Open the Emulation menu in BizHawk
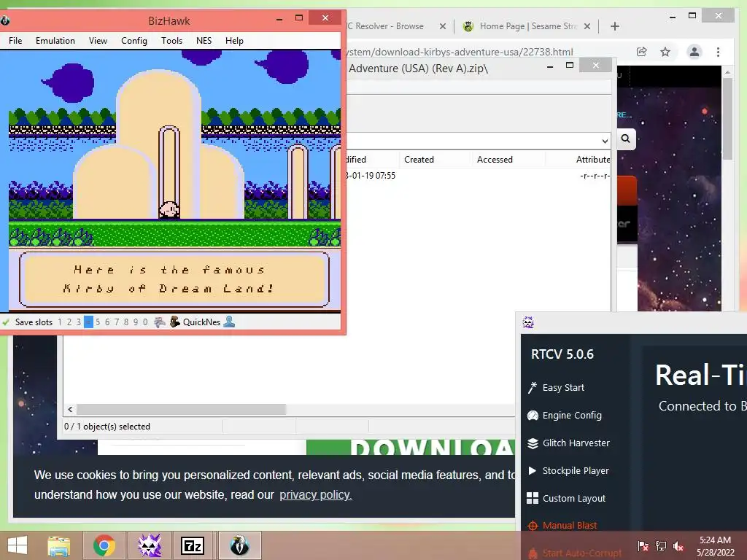 click(x=55, y=41)
